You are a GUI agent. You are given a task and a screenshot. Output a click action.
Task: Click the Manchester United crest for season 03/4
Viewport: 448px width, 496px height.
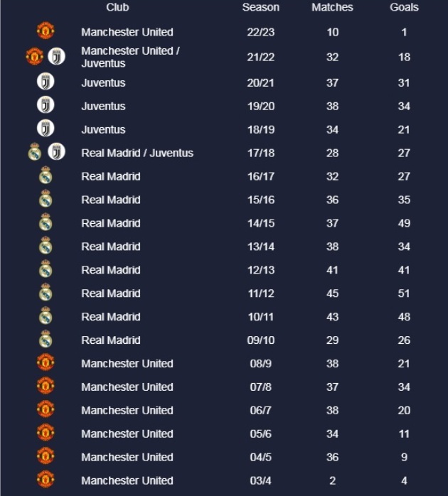point(46,480)
